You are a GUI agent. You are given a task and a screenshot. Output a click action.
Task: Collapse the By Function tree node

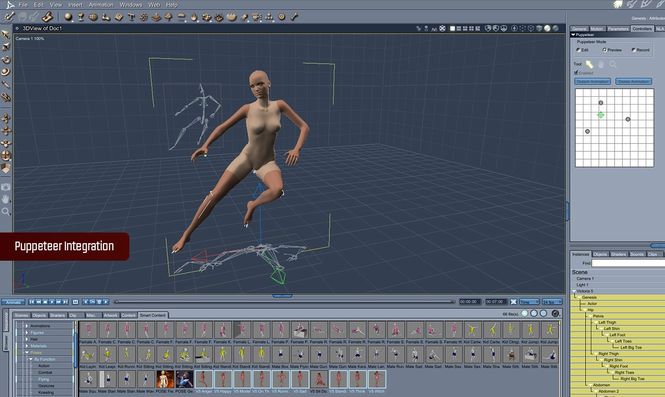pos(31,359)
